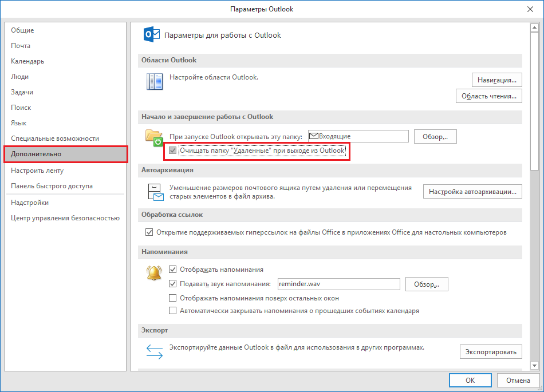Open the Общие category

[x=65, y=30]
